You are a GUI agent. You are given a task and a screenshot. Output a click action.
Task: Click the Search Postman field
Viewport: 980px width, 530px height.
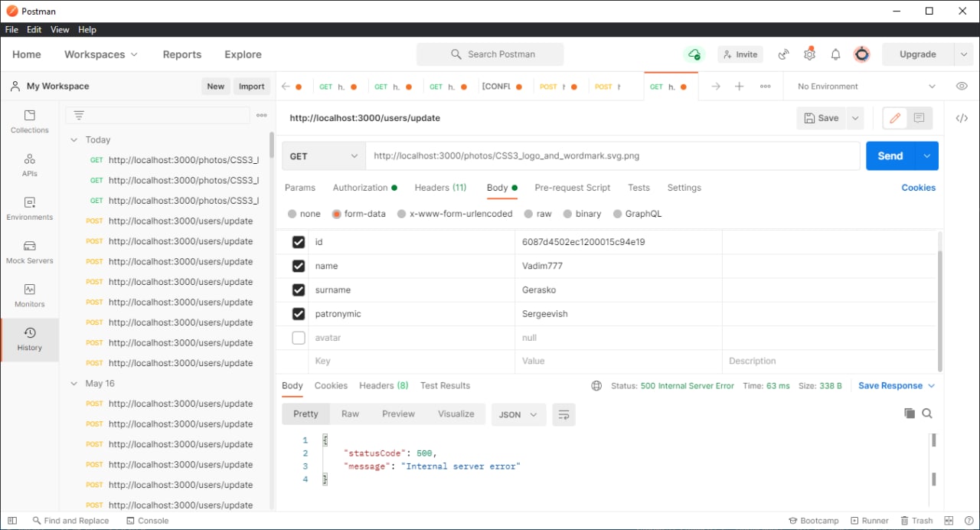pos(490,54)
